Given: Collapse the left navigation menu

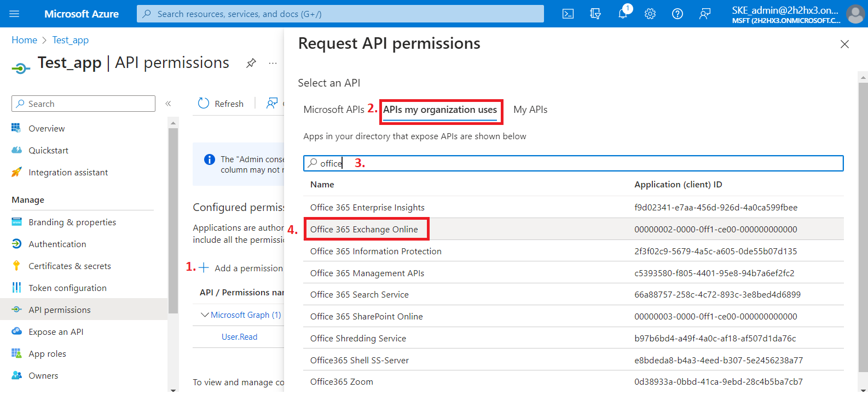Looking at the screenshot, I should tap(168, 104).
